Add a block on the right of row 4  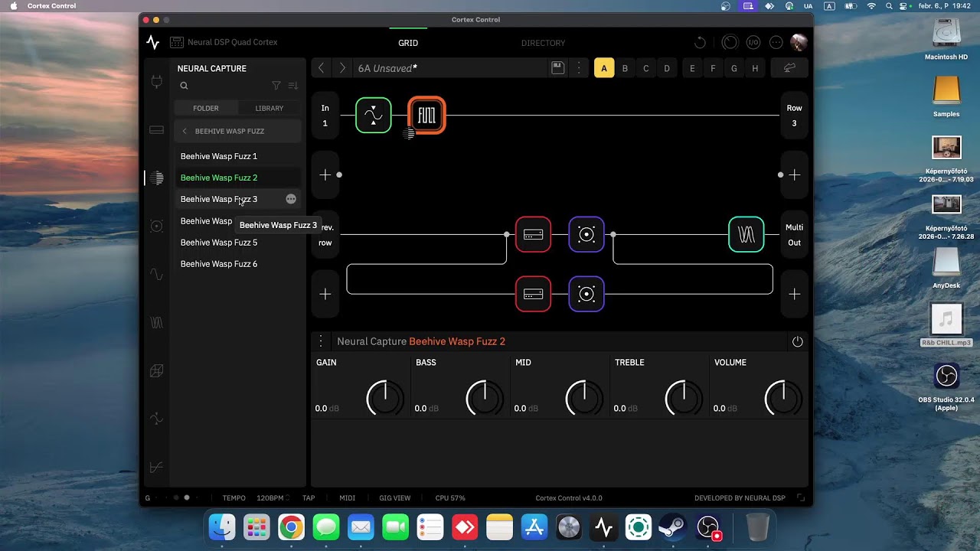(794, 294)
